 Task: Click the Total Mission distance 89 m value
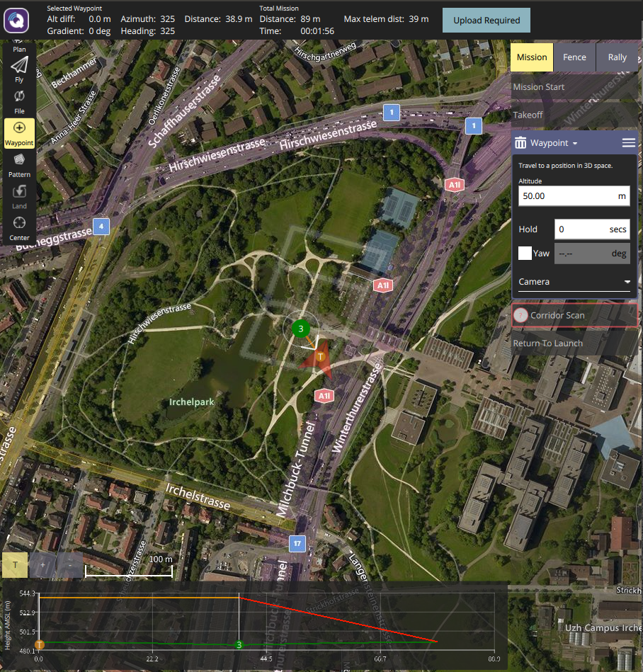[x=310, y=19]
